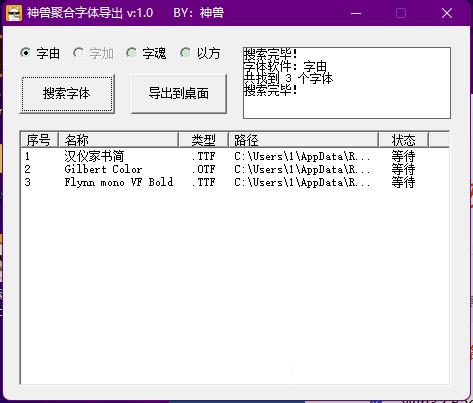Click the 路径 column header

coord(303,140)
